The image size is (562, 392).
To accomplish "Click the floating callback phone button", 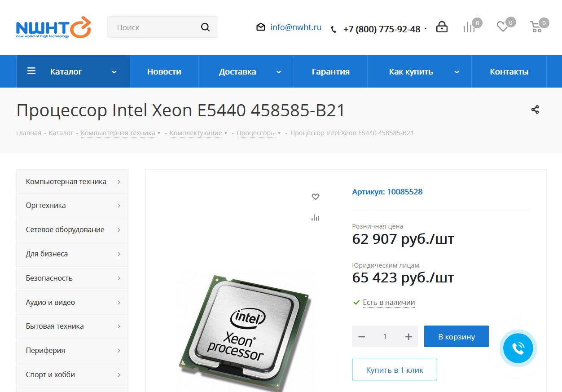I will [518, 348].
